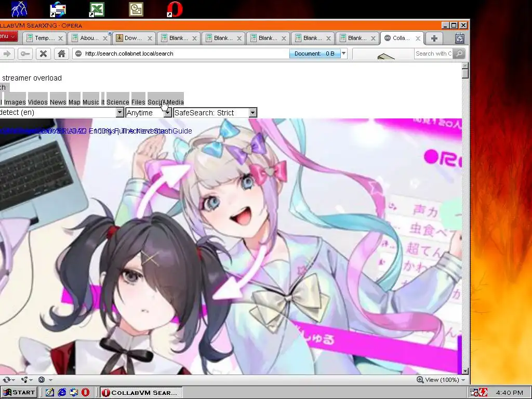The height and width of the screenshot is (399, 532).
Task: Click the third quick launch icon
Action: coord(74,393)
